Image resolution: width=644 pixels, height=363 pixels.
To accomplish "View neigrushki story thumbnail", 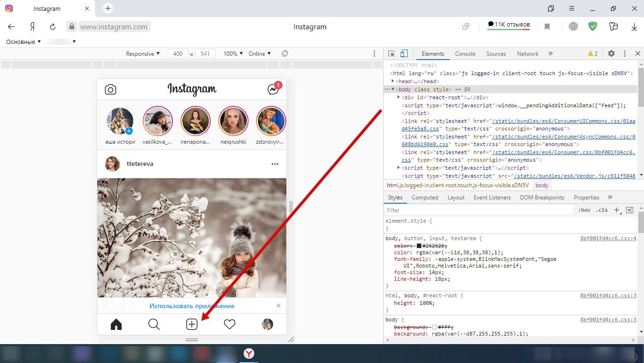I will [233, 121].
